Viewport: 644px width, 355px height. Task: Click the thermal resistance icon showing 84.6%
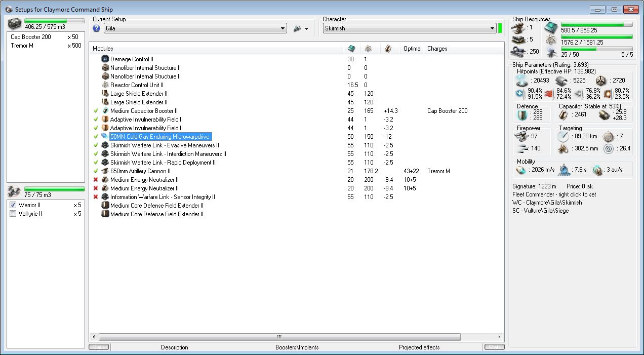[549, 93]
